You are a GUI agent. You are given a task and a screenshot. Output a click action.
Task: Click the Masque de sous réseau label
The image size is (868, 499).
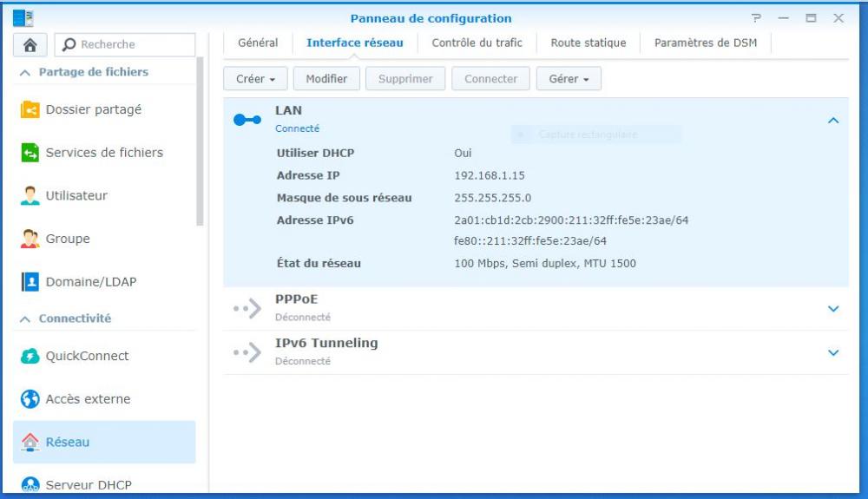point(345,198)
